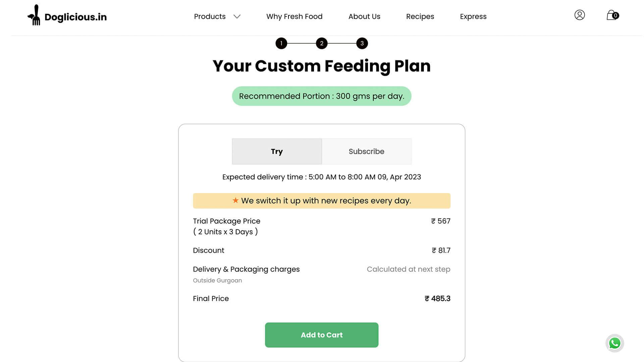Open the Products menu
The width and height of the screenshot is (644, 362).
(x=210, y=16)
